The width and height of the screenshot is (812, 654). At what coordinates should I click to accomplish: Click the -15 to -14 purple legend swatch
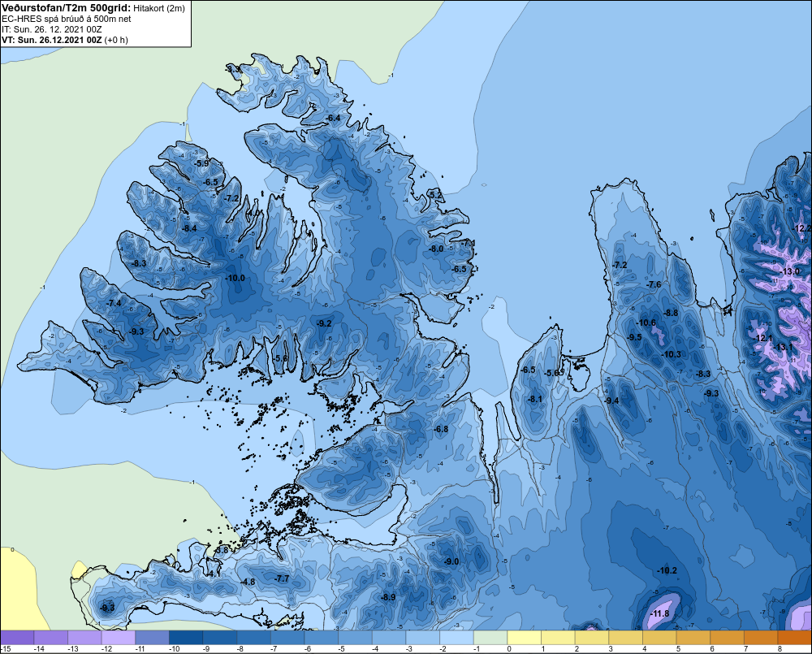tap(17, 638)
